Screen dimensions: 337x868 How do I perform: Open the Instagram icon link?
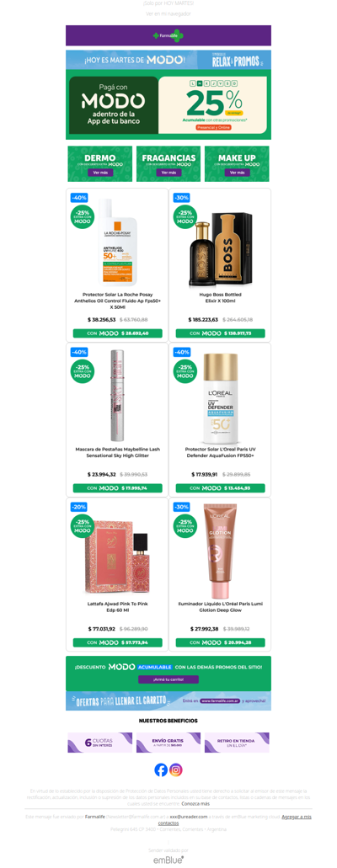pos(176,769)
